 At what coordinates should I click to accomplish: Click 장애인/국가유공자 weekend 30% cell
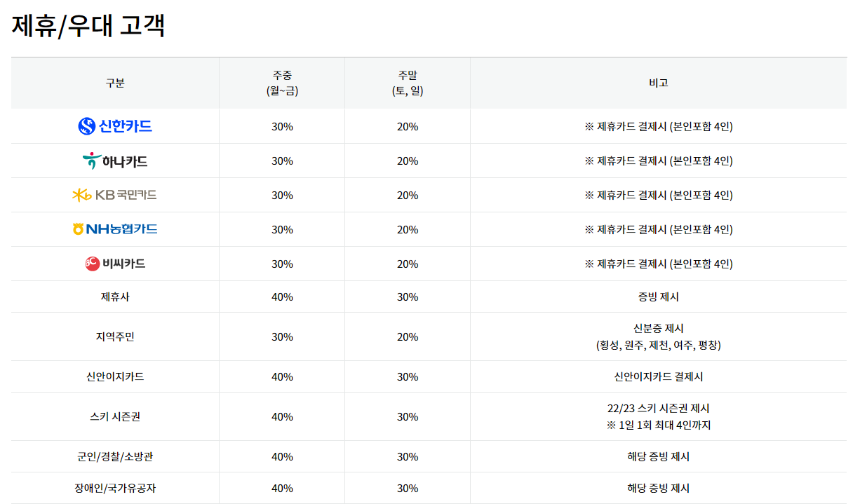[x=408, y=488]
